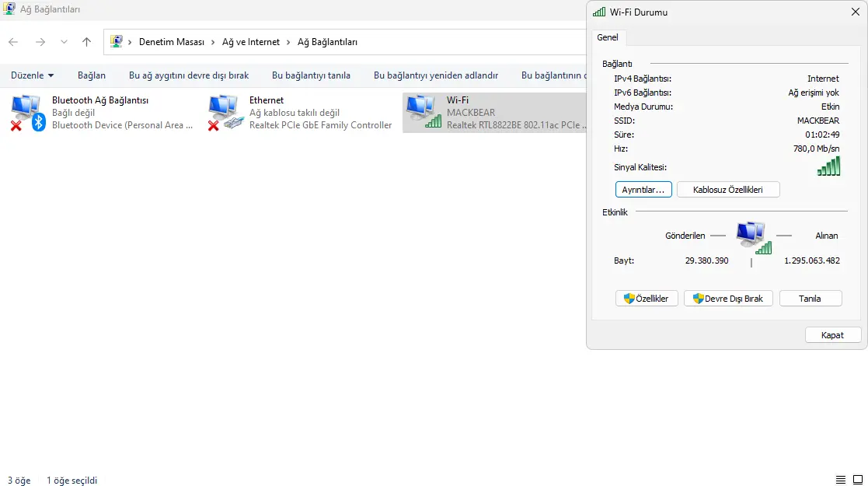Choose Bu ağ aygıtını devre dışı bırak
Image resolution: width=868 pixels, height=486 pixels.
189,75
